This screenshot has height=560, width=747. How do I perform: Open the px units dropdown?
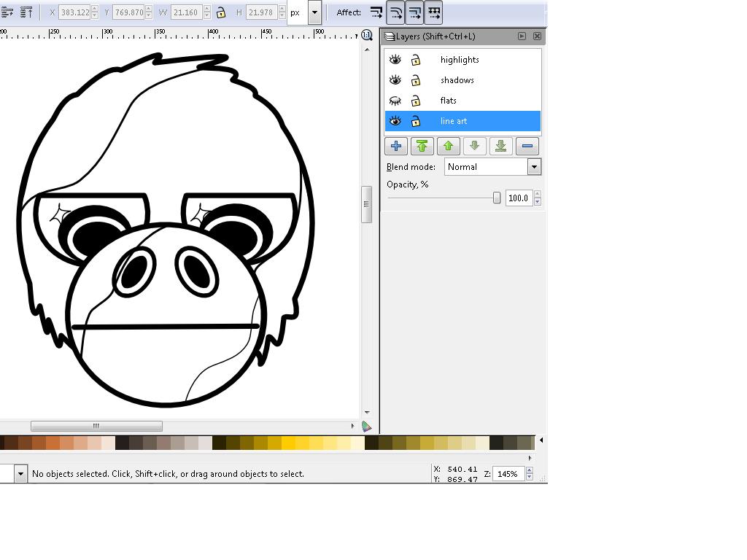[x=314, y=12]
